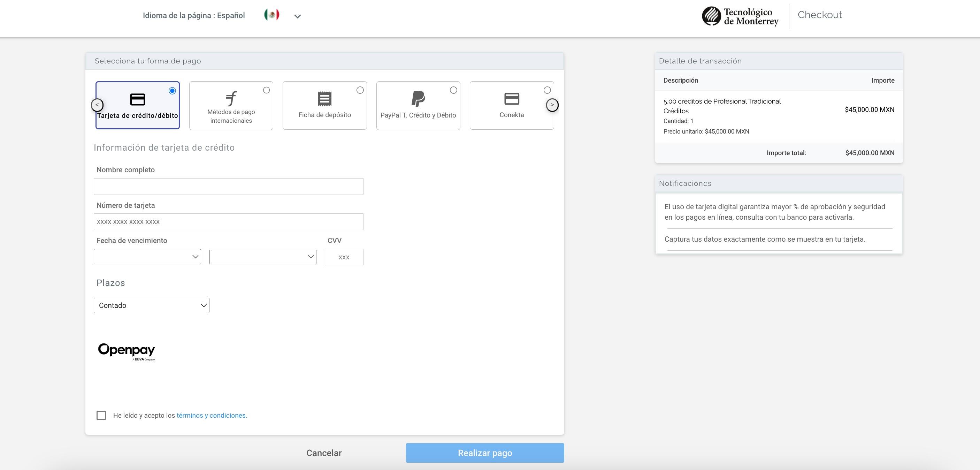Select the Ficha de depósito radio button

[x=360, y=90]
